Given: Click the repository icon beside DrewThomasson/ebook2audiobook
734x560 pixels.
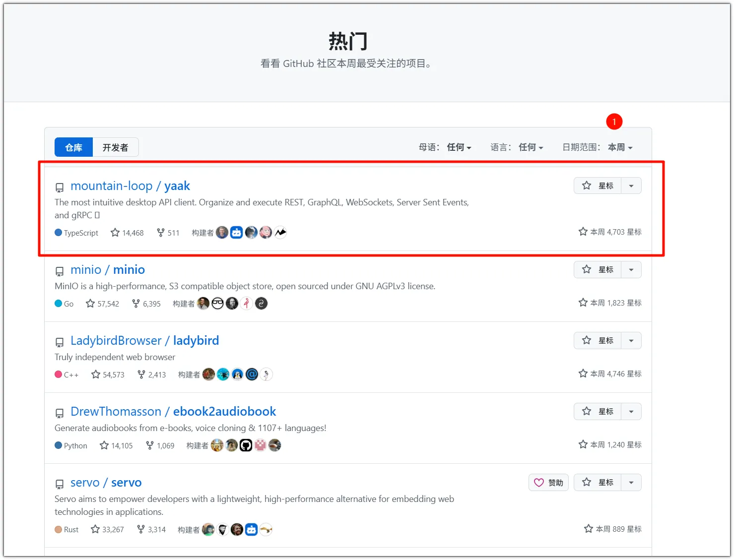Looking at the screenshot, I should click(x=60, y=413).
